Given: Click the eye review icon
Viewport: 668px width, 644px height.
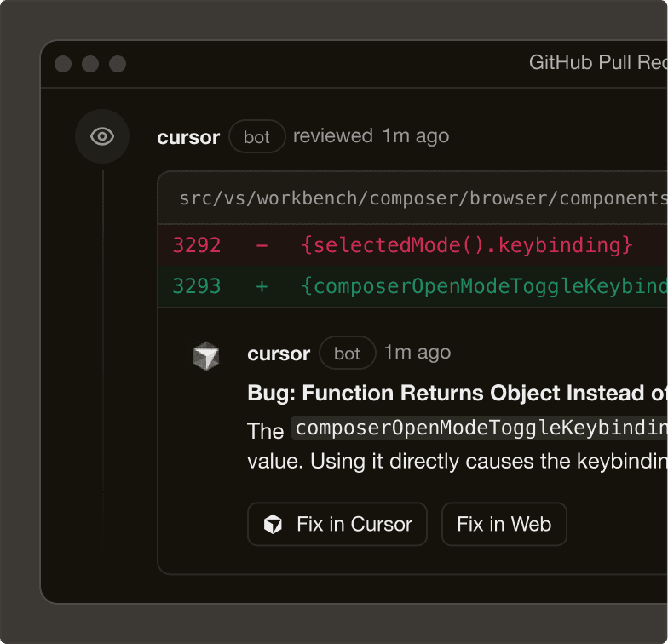Looking at the screenshot, I should click(102, 136).
